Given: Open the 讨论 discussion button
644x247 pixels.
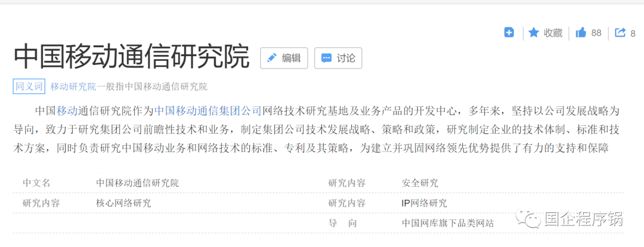Looking at the screenshot, I should click(x=338, y=58).
